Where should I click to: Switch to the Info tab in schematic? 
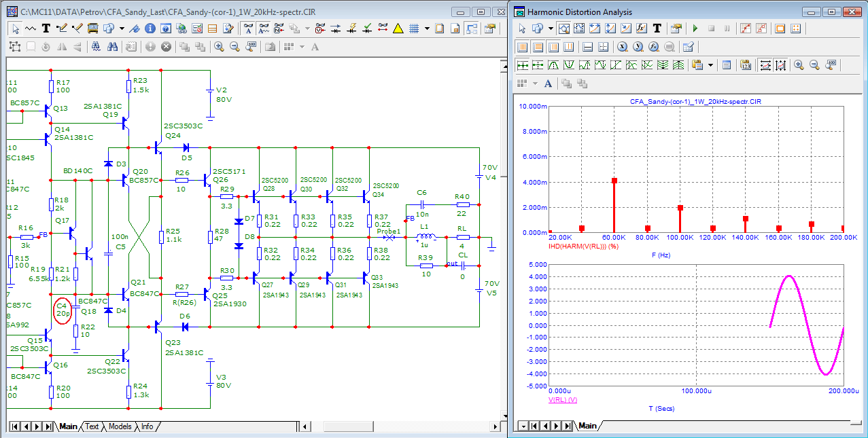[147, 426]
